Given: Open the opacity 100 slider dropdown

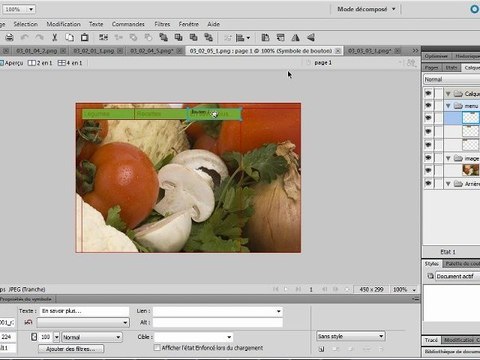Looking at the screenshot, I should pyautogui.click(x=57, y=337).
